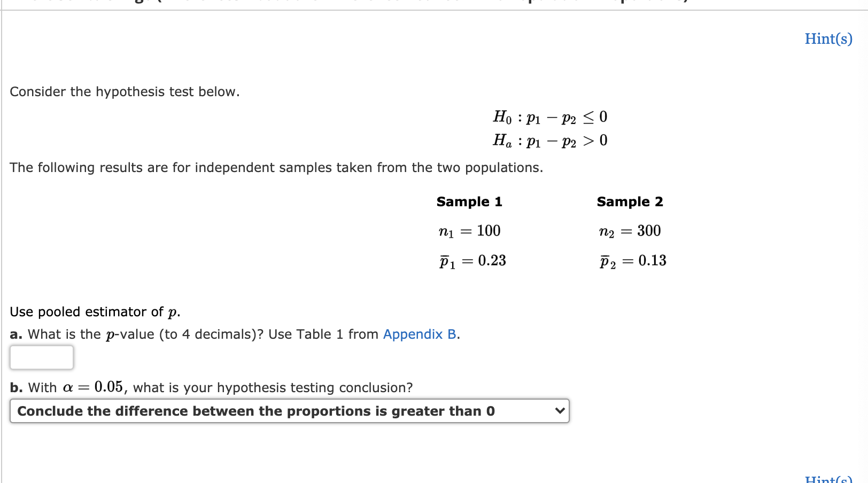Select the null hypothesis H0 expression
This screenshot has width=868, height=483.
click(549, 117)
